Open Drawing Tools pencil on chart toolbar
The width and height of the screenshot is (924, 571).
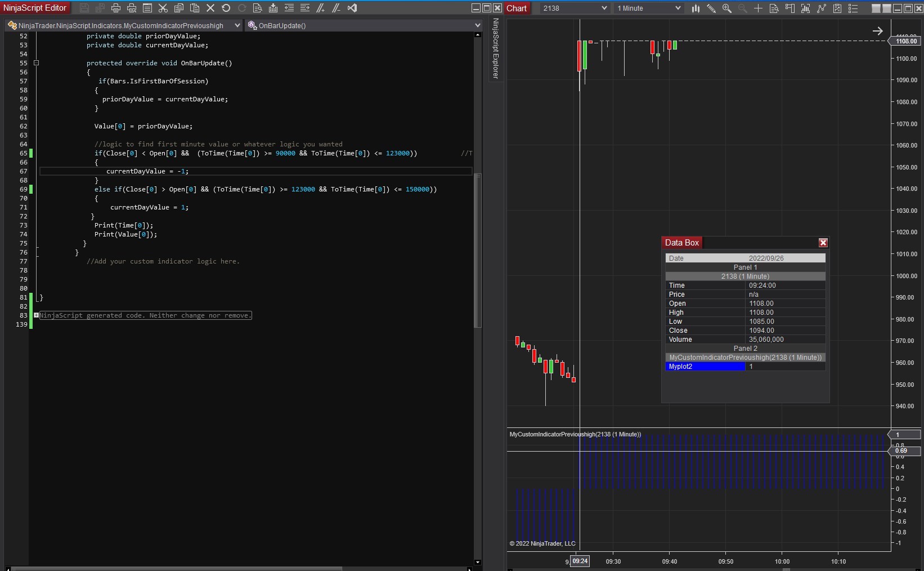point(711,8)
